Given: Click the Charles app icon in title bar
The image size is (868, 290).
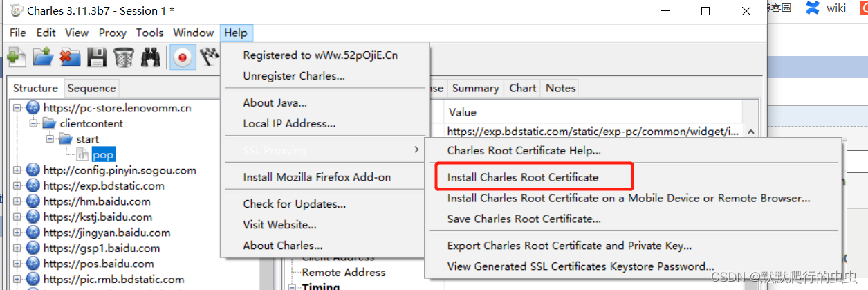Looking at the screenshot, I should 16,10.
